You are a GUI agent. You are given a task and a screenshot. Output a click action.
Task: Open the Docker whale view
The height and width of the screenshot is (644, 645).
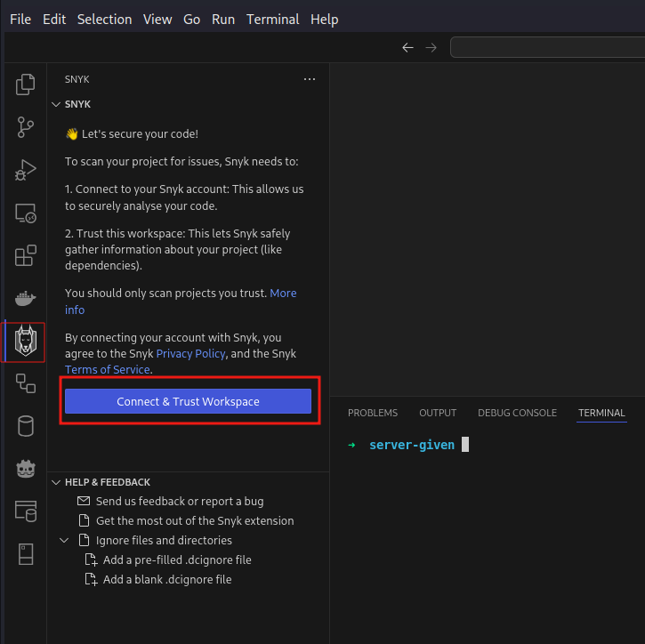[26, 298]
